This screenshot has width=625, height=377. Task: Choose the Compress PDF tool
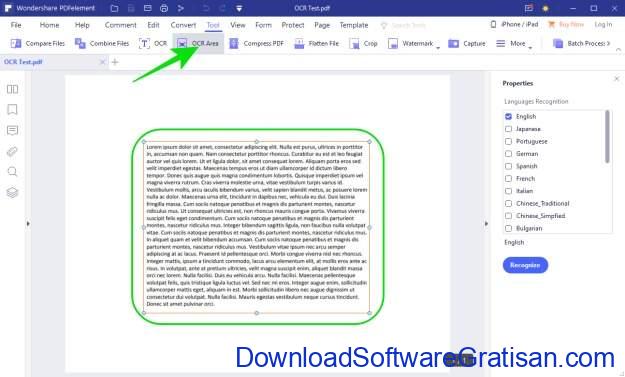point(256,43)
